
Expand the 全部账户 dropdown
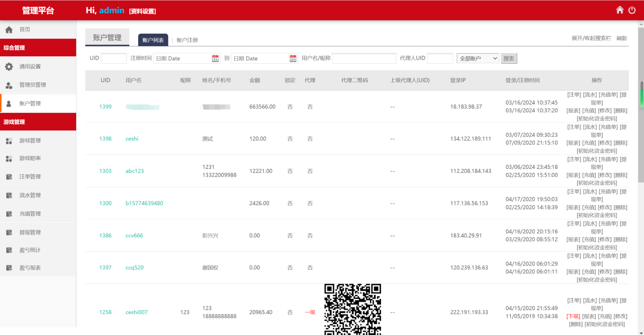pos(478,59)
